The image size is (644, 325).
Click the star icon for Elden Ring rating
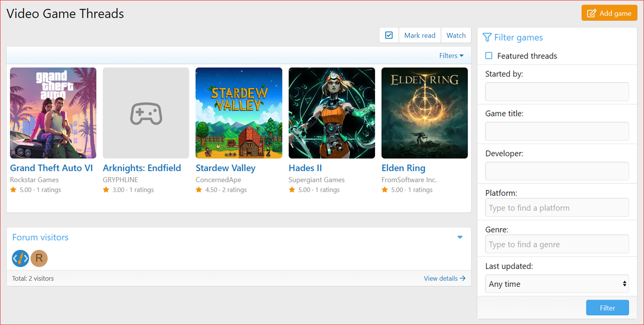(x=385, y=190)
